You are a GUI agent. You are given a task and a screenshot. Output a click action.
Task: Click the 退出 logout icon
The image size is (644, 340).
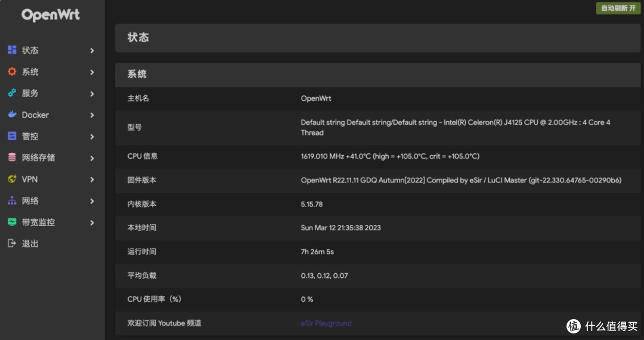pyautogui.click(x=12, y=243)
